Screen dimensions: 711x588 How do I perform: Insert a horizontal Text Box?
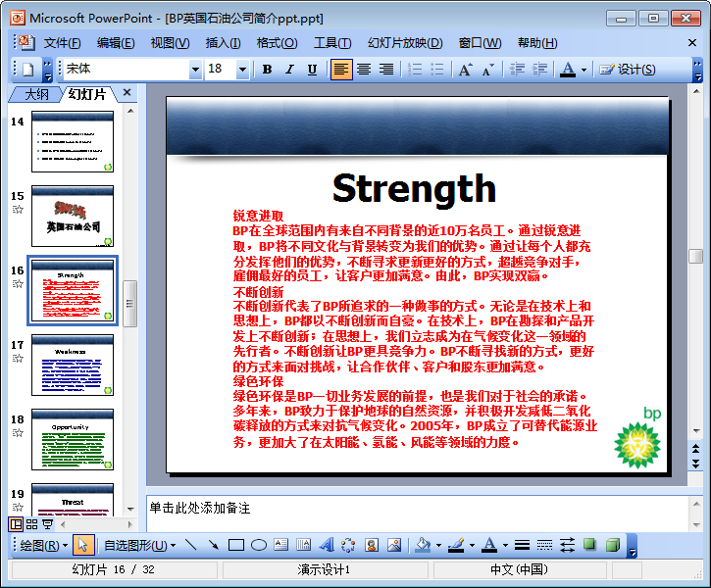pyautogui.click(x=281, y=545)
